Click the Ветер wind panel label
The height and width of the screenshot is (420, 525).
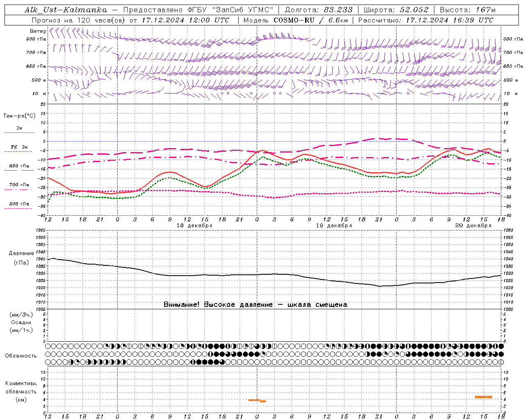38,31
